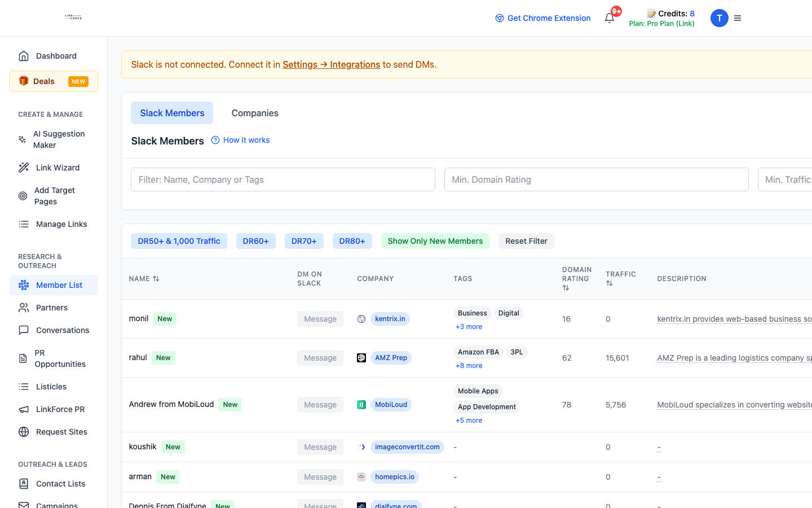Click the How it works help icon
812x508 pixels.
[215, 140]
